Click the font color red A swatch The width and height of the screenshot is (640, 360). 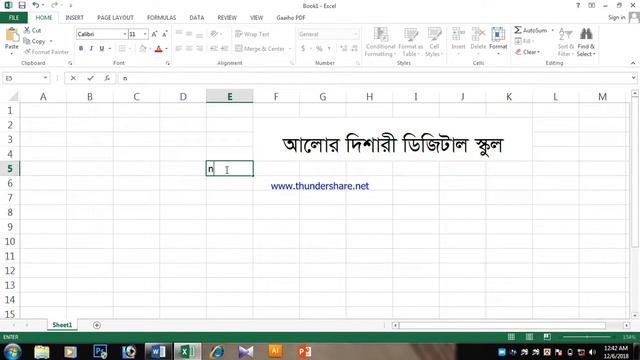pos(159,49)
